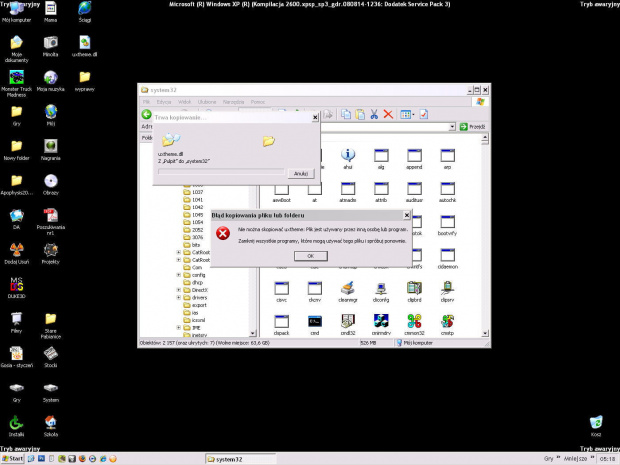Select the dhcp folder in the tree

(x=193, y=282)
